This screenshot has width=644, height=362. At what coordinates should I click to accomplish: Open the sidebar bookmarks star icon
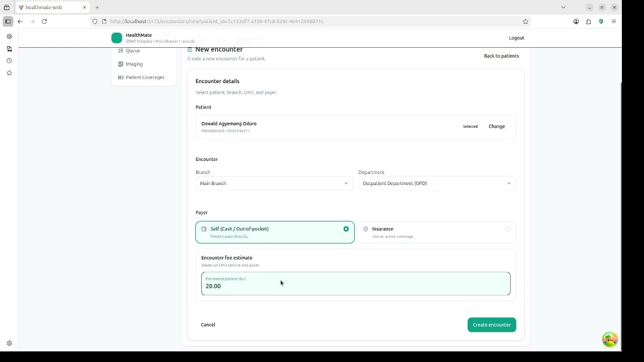coord(9,73)
